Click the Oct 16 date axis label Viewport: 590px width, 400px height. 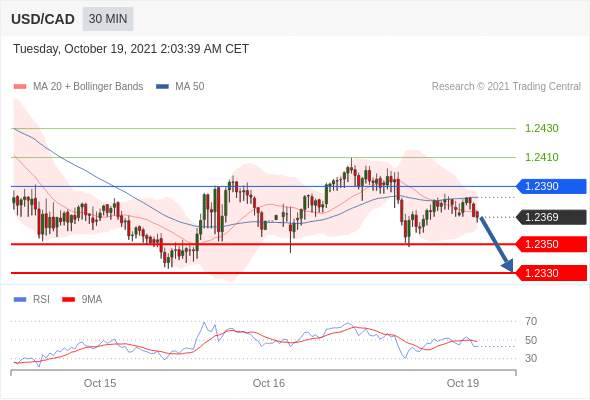(269, 383)
